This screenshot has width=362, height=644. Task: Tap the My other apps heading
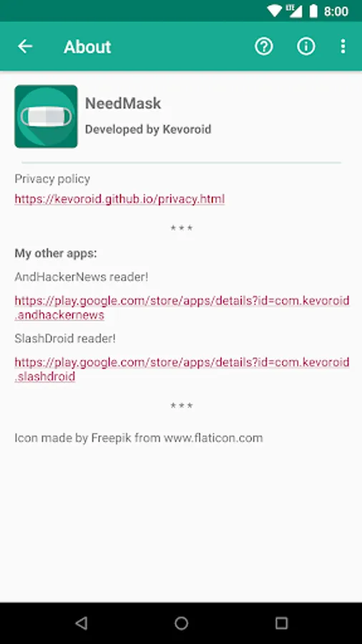(x=56, y=253)
